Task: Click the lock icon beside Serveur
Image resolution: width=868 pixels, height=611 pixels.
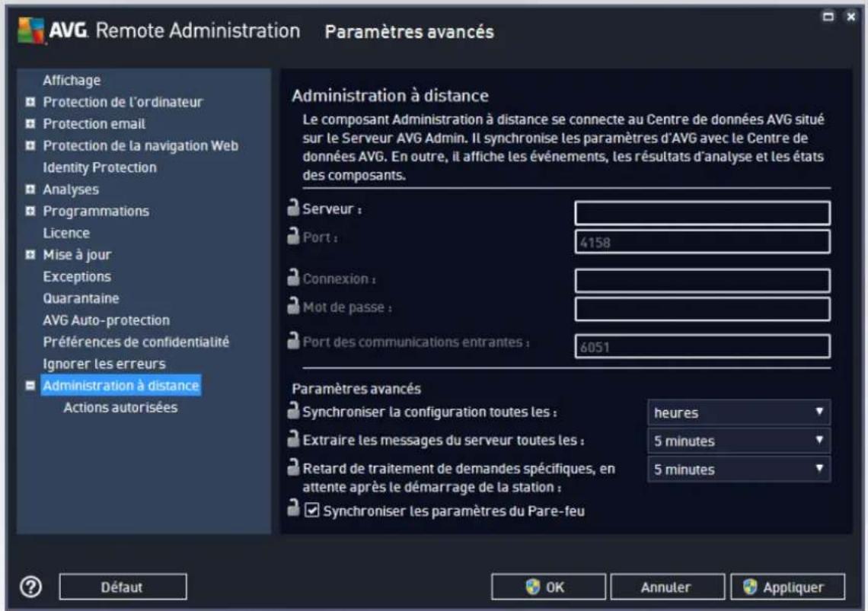Action: (x=293, y=208)
